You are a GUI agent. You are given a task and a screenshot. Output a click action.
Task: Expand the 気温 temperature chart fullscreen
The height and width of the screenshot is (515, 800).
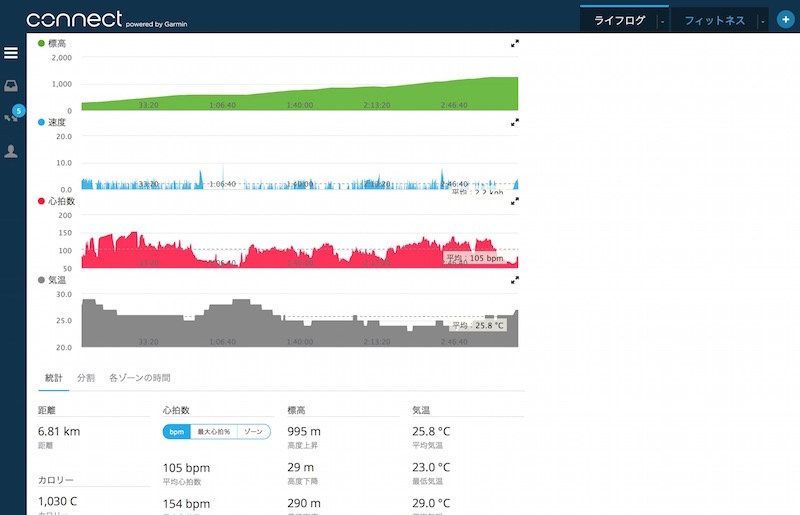click(x=515, y=280)
